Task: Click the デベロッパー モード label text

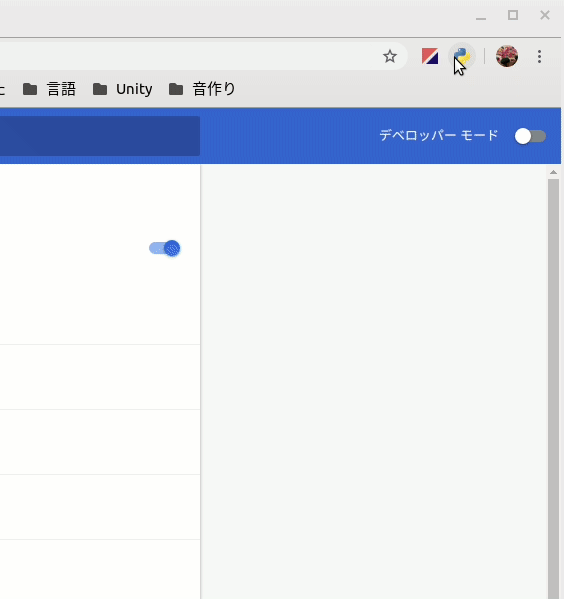Action: (x=439, y=135)
